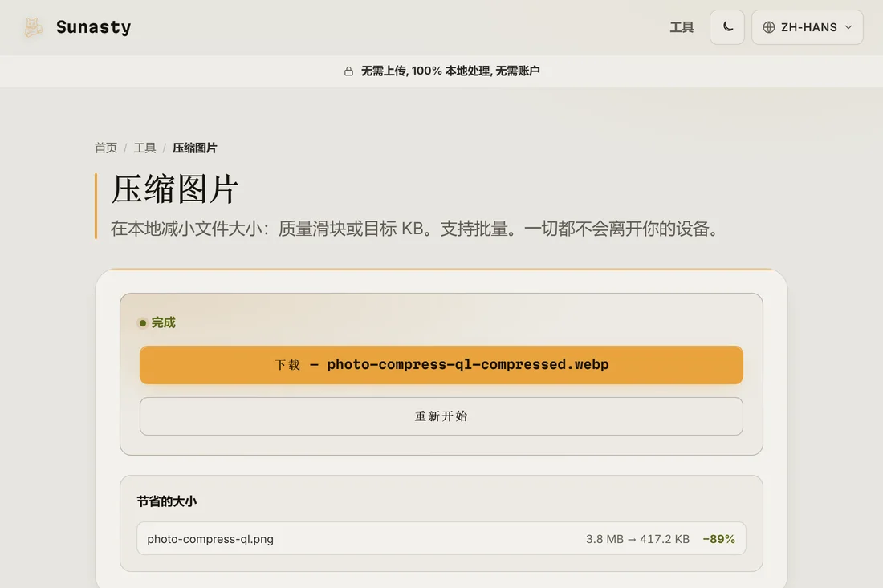This screenshot has width=883, height=588.
Task: Select the photo-compress-ql.png file row
Action: (441, 538)
